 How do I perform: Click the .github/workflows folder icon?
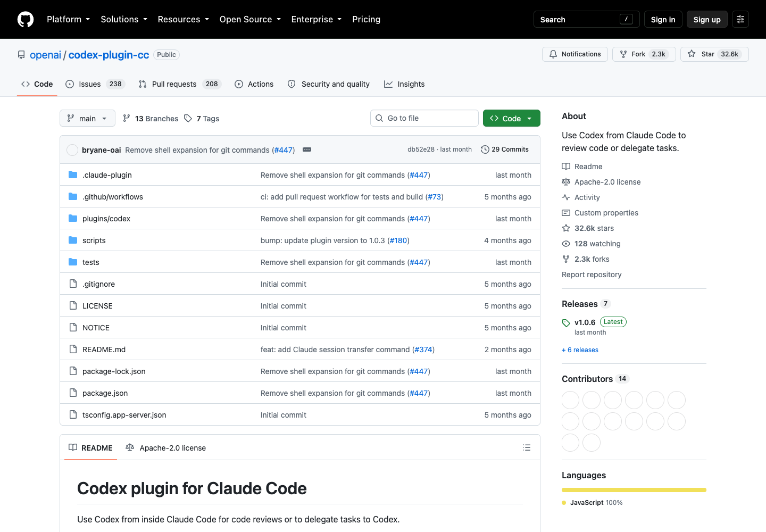[x=73, y=197]
